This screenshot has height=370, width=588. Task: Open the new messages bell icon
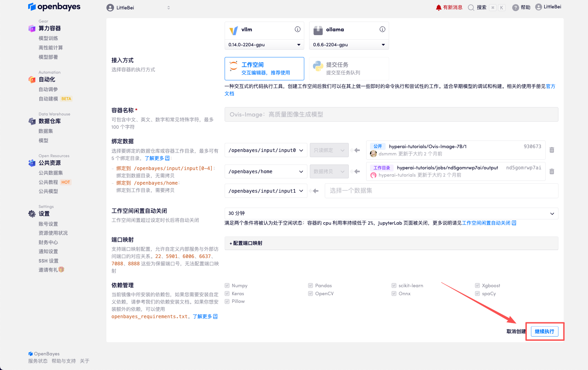coord(438,8)
